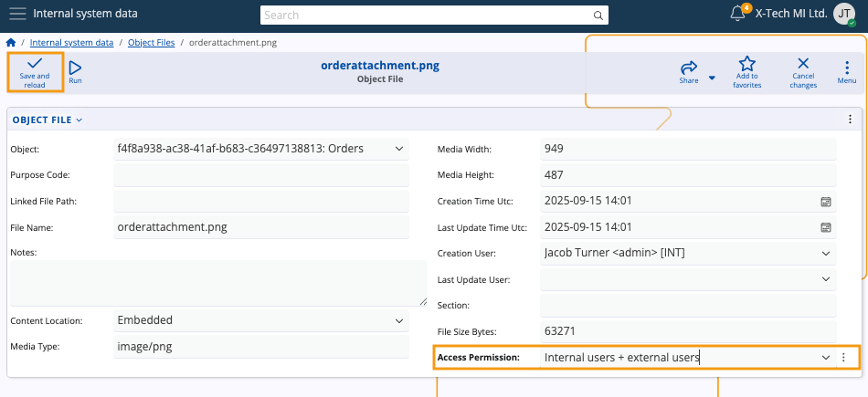Open the Object dropdown

(x=399, y=149)
